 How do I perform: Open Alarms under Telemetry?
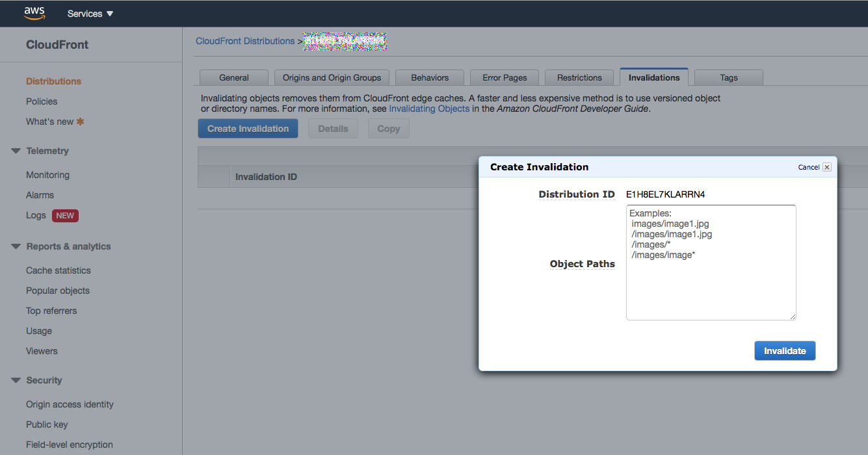(40, 195)
